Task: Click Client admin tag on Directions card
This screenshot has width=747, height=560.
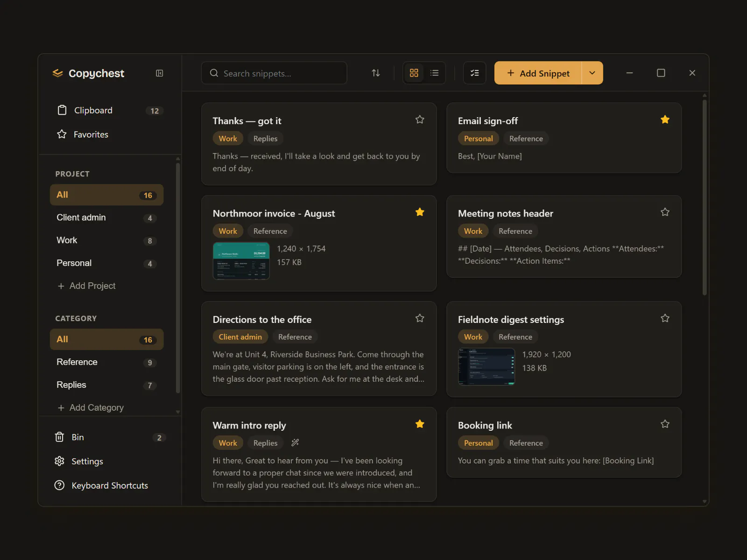Action: pyautogui.click(x=240, y=337)
